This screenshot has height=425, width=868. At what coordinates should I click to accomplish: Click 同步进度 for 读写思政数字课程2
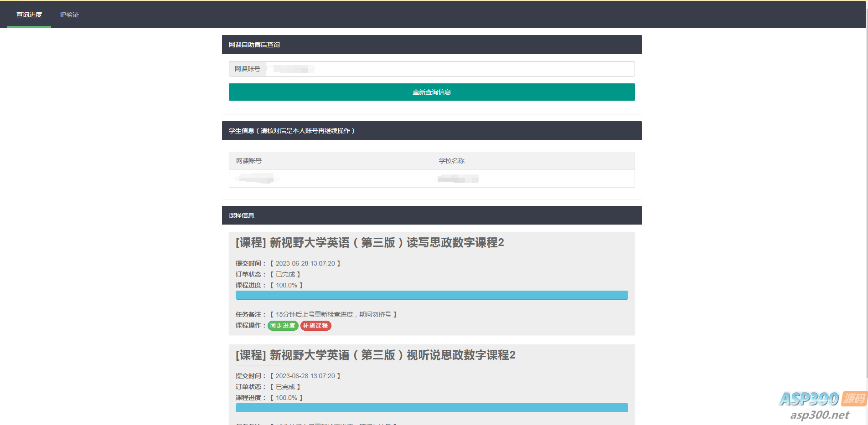[283, 326]
